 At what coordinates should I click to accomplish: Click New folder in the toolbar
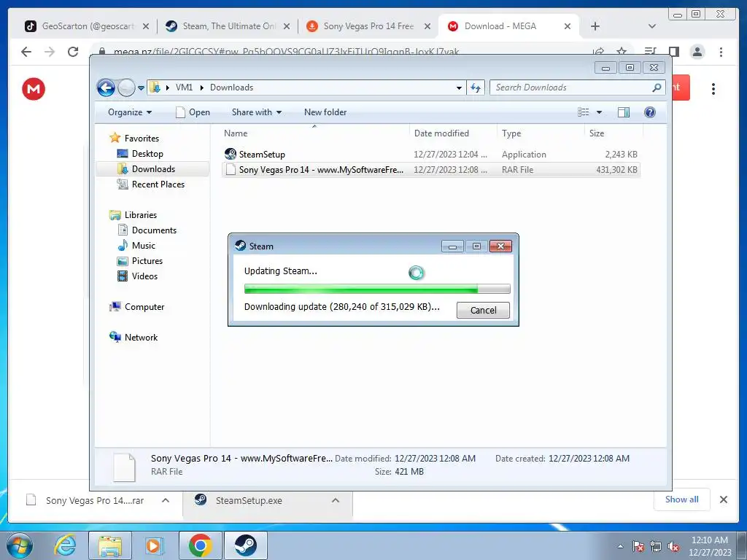(x=325, y=112)
